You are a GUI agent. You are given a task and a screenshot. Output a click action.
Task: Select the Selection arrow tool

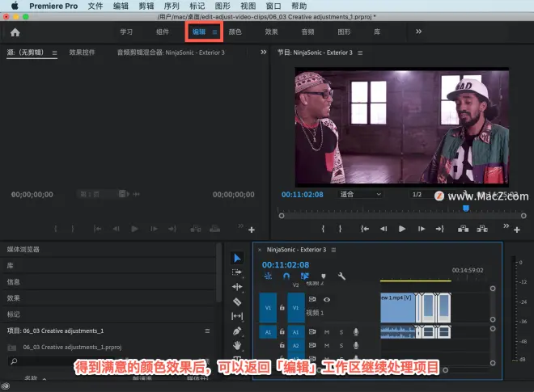(x=237, y=258)
